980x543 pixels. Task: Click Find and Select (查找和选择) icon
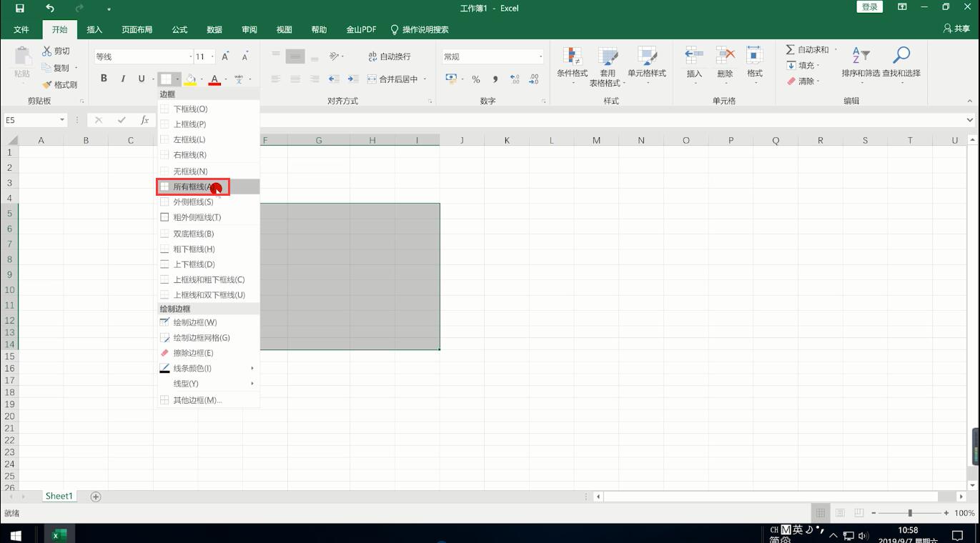[901, 56]
